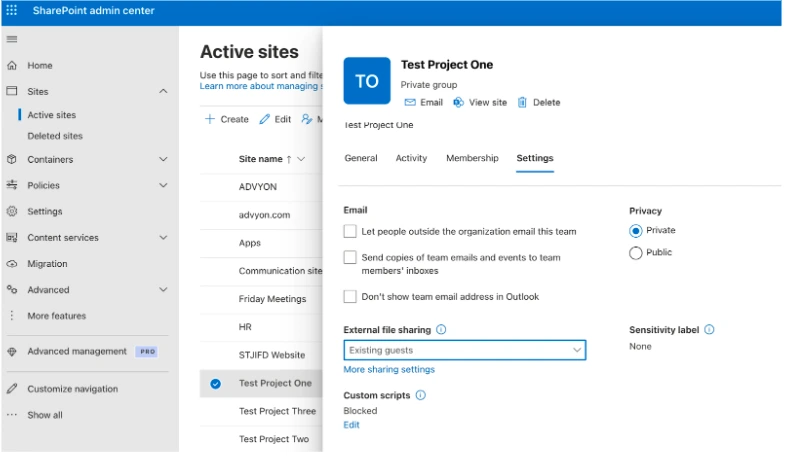Expand the Containers navigation section
The width and height of the screenshot is (787, 458).
click(163, 159)
